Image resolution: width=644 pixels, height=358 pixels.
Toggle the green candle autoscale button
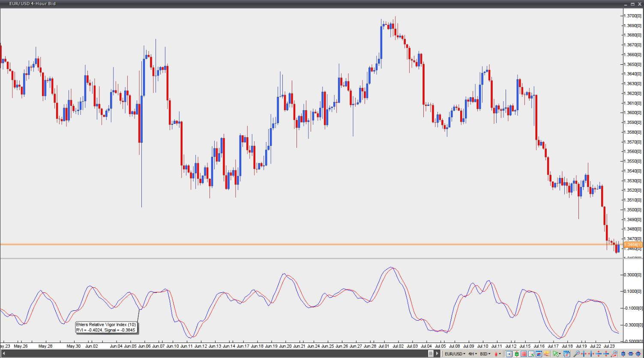point(517,354)
